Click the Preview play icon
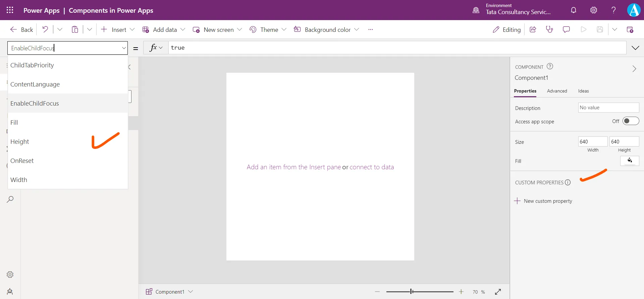Screen dimensions: 644x299 tap(584, 29)
